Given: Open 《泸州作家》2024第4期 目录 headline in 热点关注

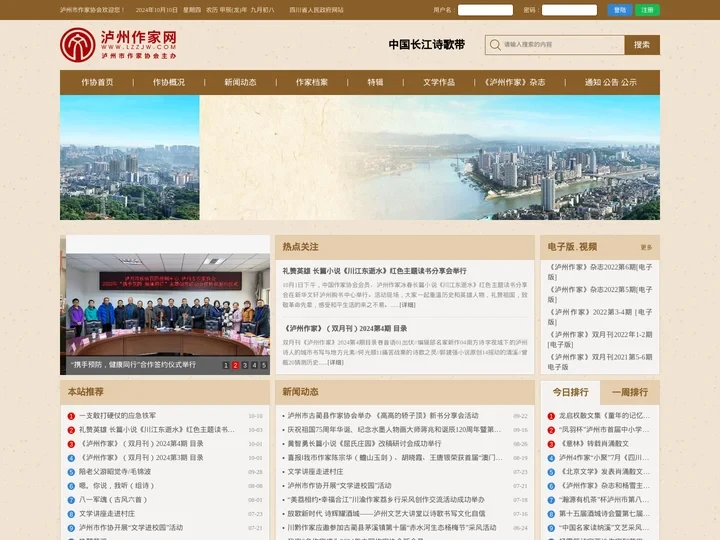Looking at the screenshot, I should 344,328.
